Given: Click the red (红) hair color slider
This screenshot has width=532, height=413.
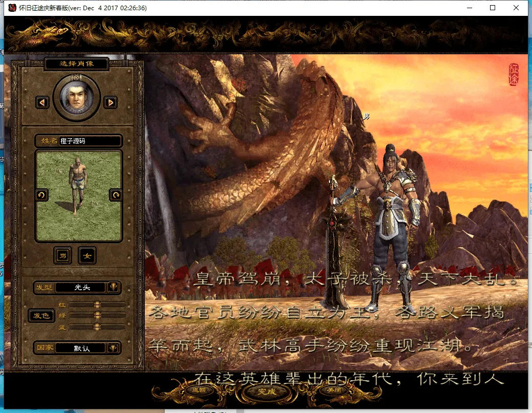Looking at the screenshot, I should tap(97, 305).
